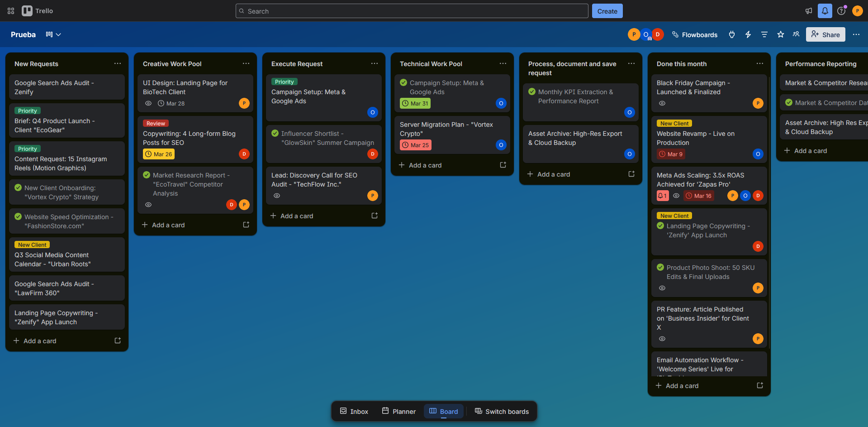
Task: Open Technical Work Pool list actions menu
Action: click(503, 64)
